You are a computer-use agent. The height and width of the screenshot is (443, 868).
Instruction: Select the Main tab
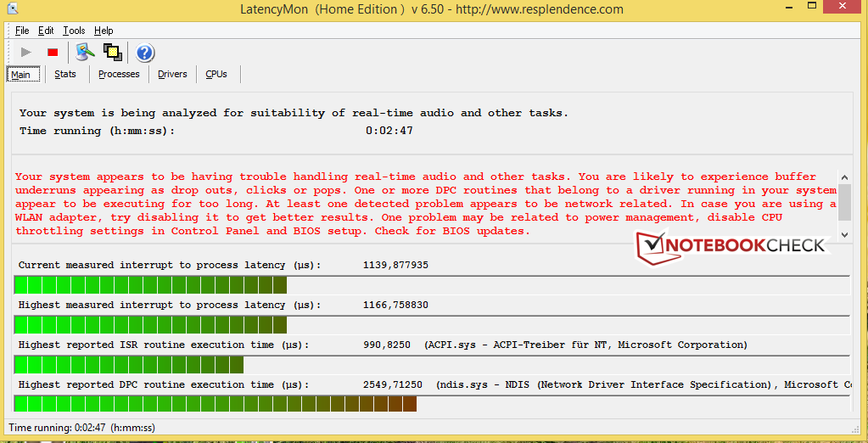23,74
